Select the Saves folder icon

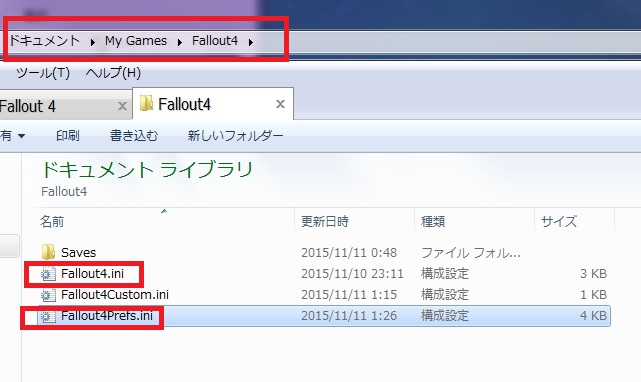[48, 252]
